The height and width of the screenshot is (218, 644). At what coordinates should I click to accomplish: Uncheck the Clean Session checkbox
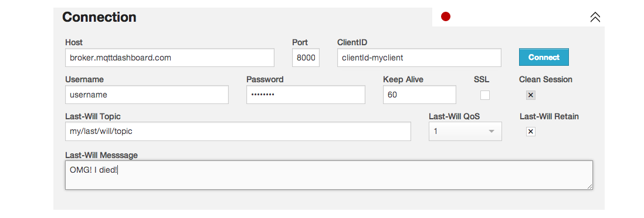click(531, 95)
